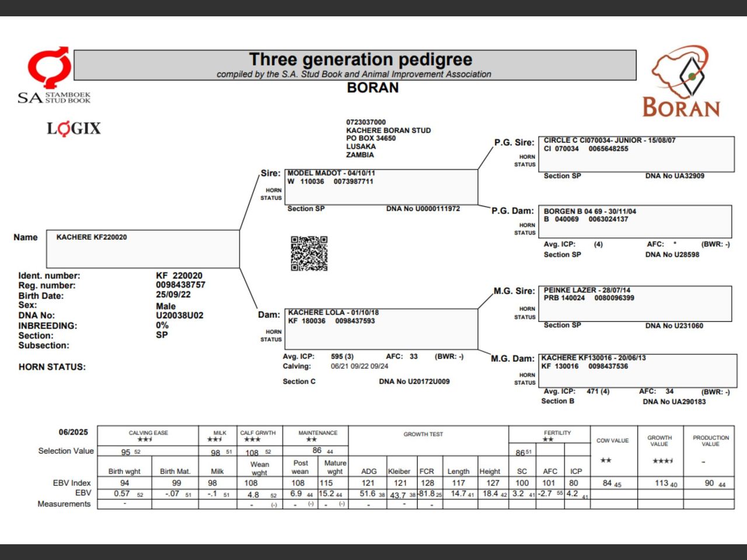
Task: Select the Cow Value two-star icon
Action: [x=606, y=460]
